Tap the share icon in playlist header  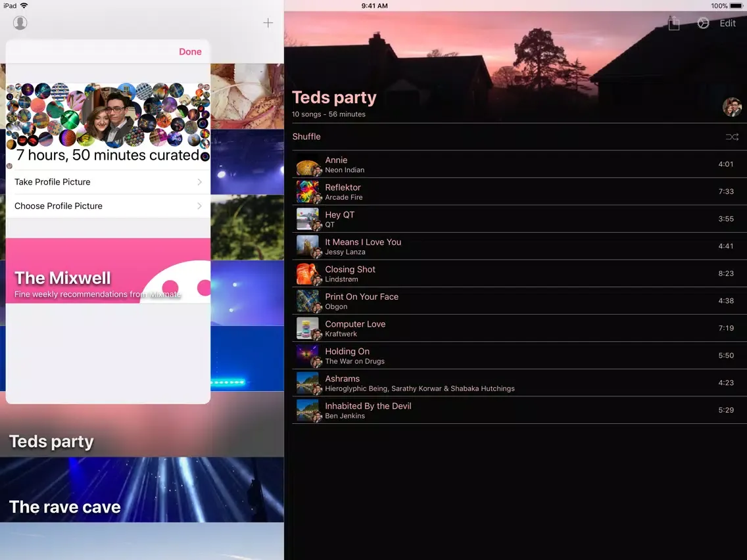[673, 23]
